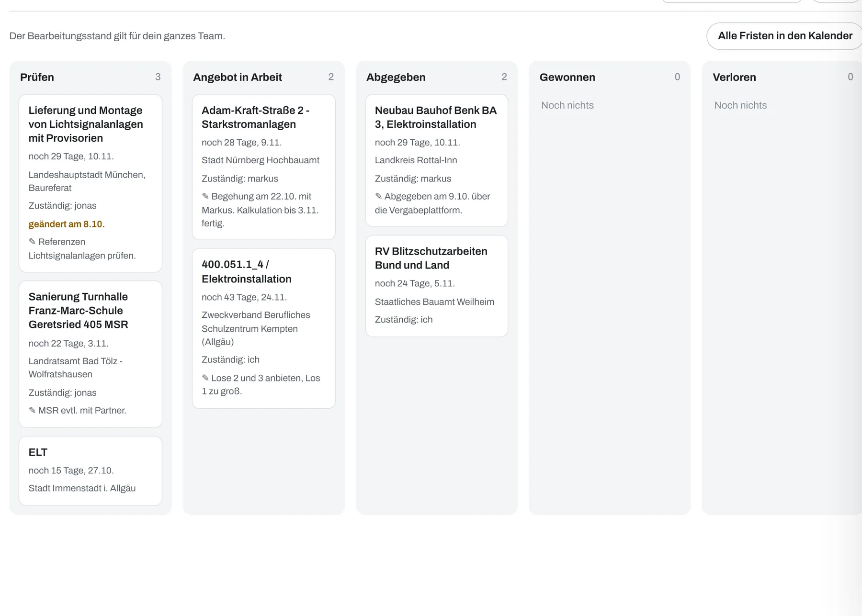Open the Lichtsignalanlagen mit Provisorien card
Screen dimensions: 862x616
click(91, 183)
